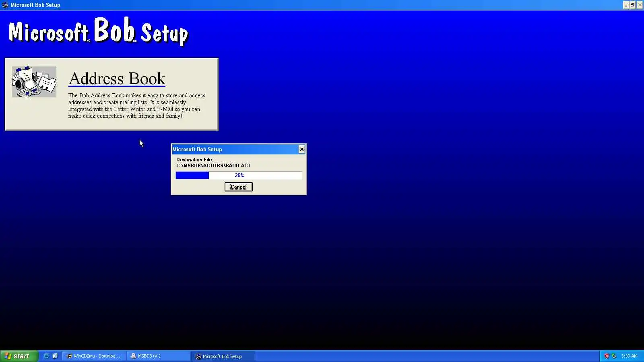This screenshot has width=644, height=362.
Task: Click the setup window title bar icon
Action: (x=5, y=5)
